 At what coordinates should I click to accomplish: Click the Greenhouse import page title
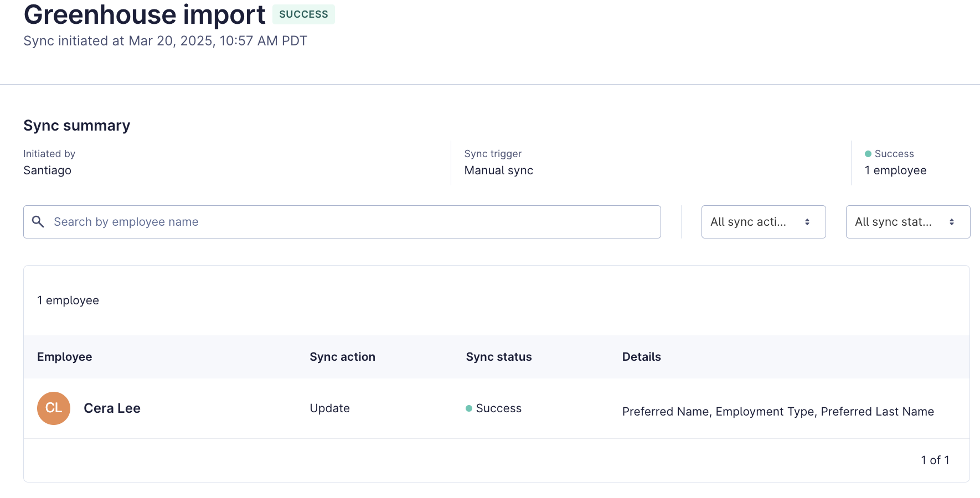(145, 14)
